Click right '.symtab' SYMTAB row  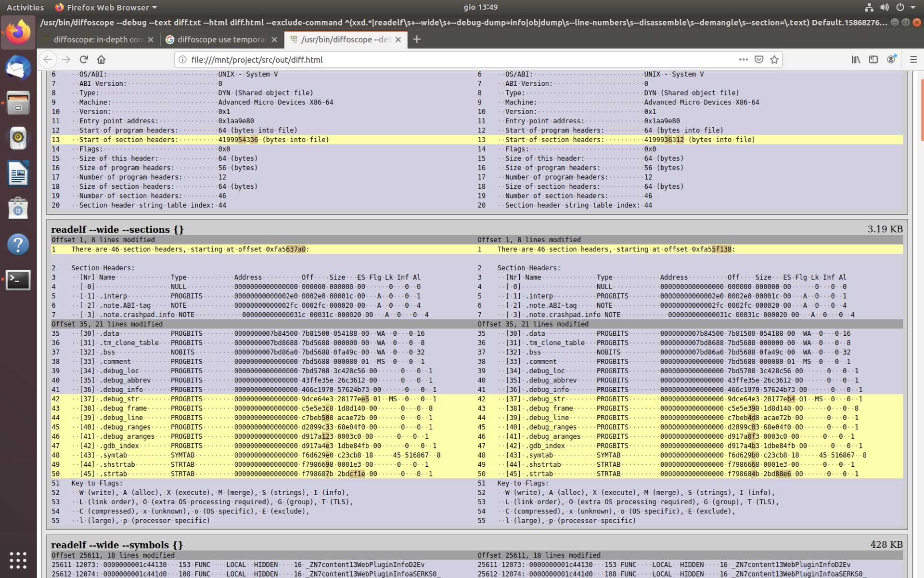[x=690, y=455]
